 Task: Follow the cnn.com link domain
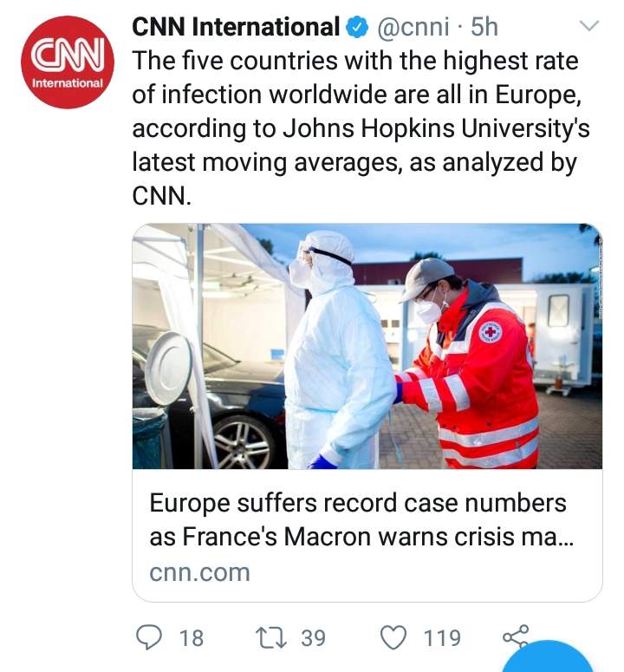(199, 572)
